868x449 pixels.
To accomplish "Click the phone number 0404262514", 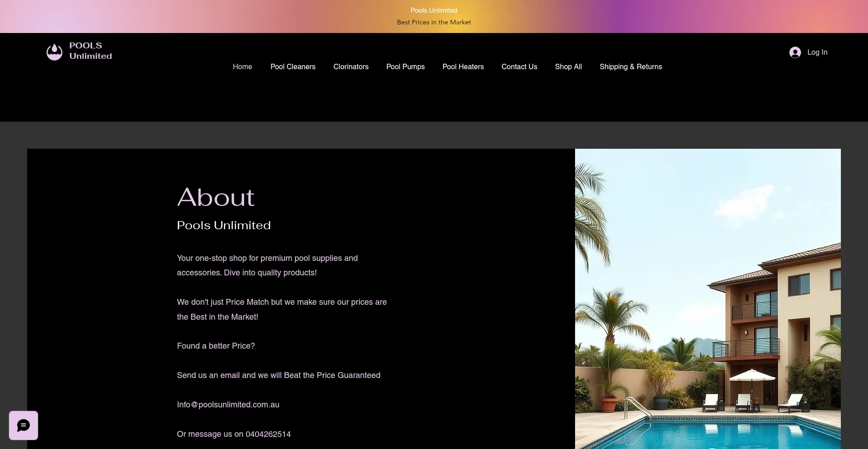I will coord(268,434).
